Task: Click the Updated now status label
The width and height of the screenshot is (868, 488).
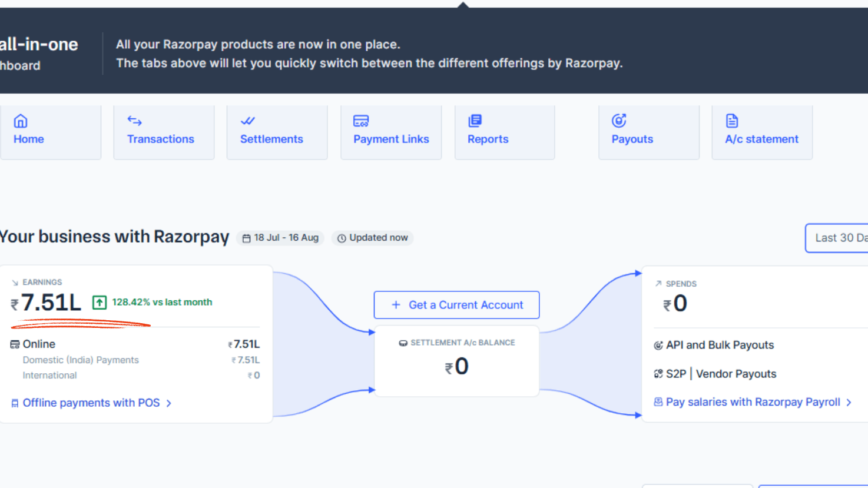Action: (373, 238)
